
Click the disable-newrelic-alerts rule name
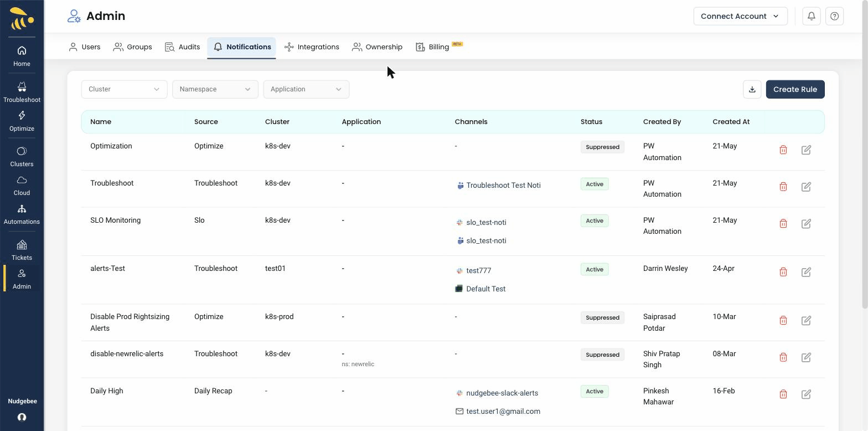click(127, 354)
